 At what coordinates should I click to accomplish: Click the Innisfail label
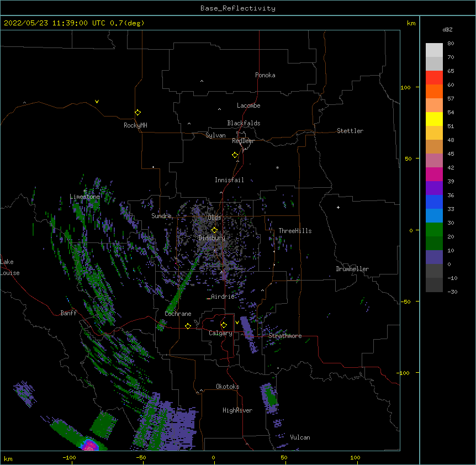(x=229, y=180)
